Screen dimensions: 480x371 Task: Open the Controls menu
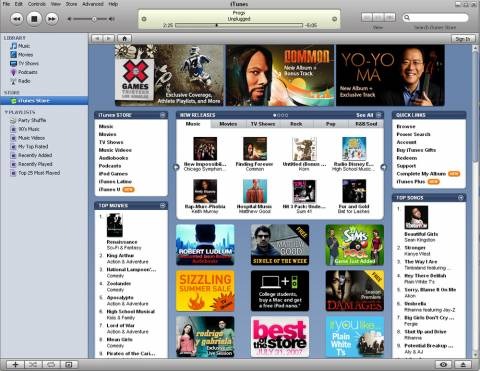coord(37,4)
